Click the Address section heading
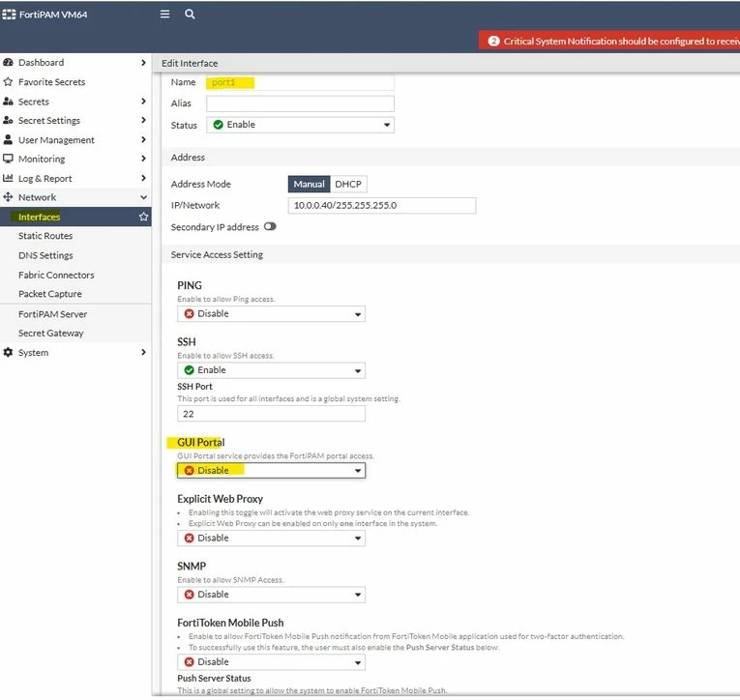This screenshot has width=740, height=700. [188, 157]
